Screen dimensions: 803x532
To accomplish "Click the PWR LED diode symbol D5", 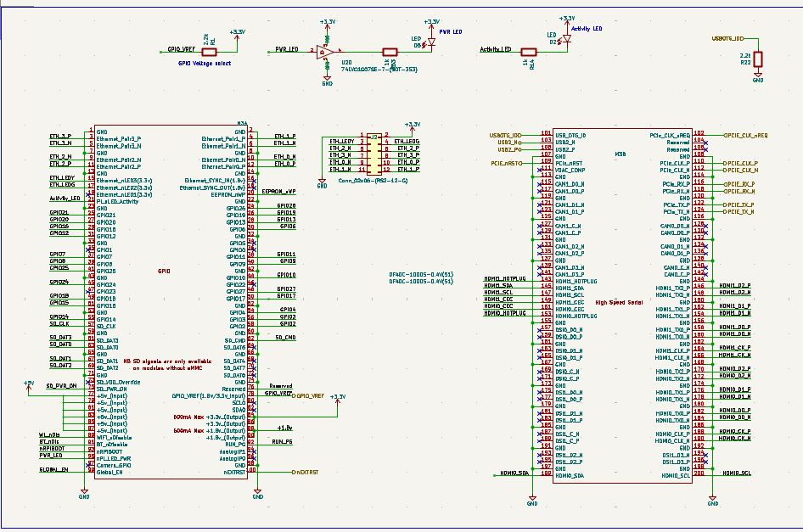I will click(430, 42).
